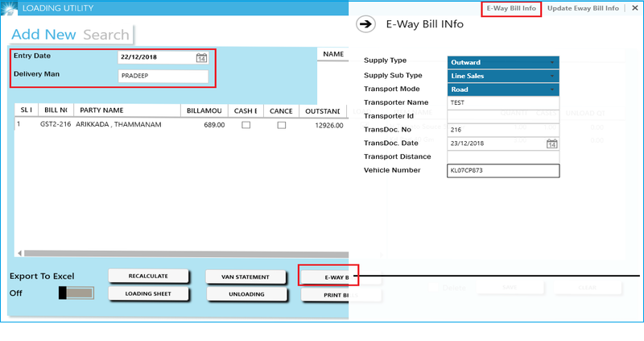
Task: Click the PARTY NAME column header
Action: (x=127, y=110)
